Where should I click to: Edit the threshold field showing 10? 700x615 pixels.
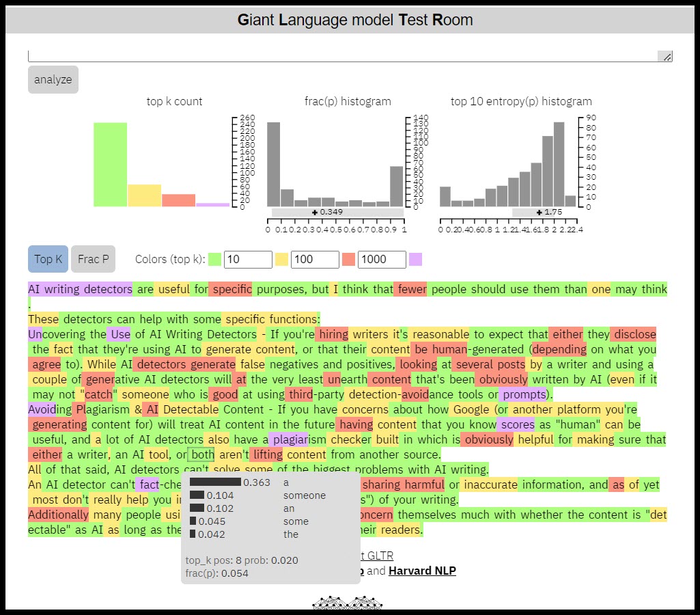tap(248, 260)
